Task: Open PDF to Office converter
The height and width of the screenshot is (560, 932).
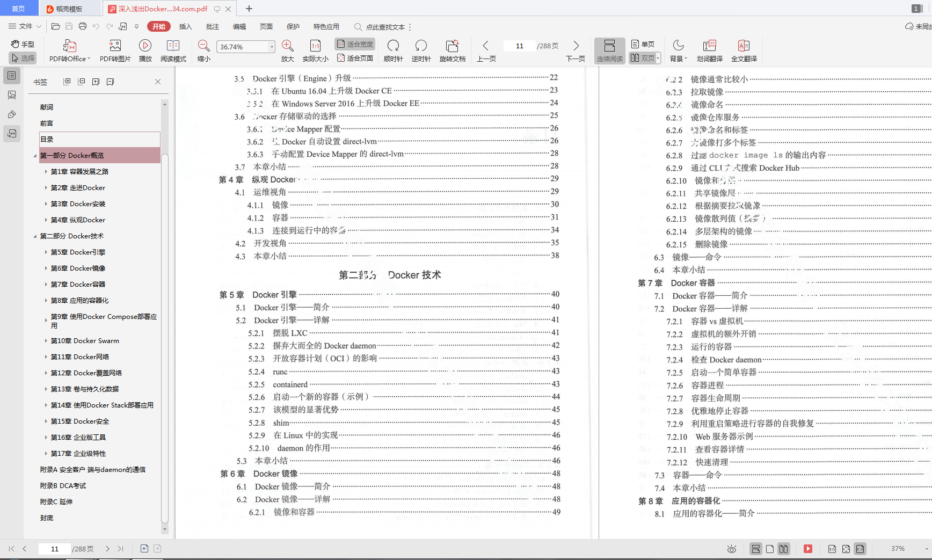Action: pos(70,51)
